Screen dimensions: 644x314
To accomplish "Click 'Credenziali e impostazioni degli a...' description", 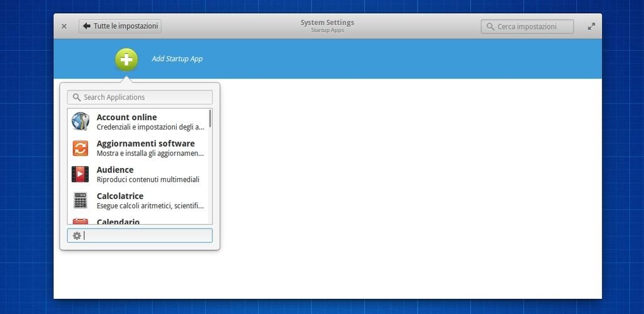I will click(x=150, y=127).
